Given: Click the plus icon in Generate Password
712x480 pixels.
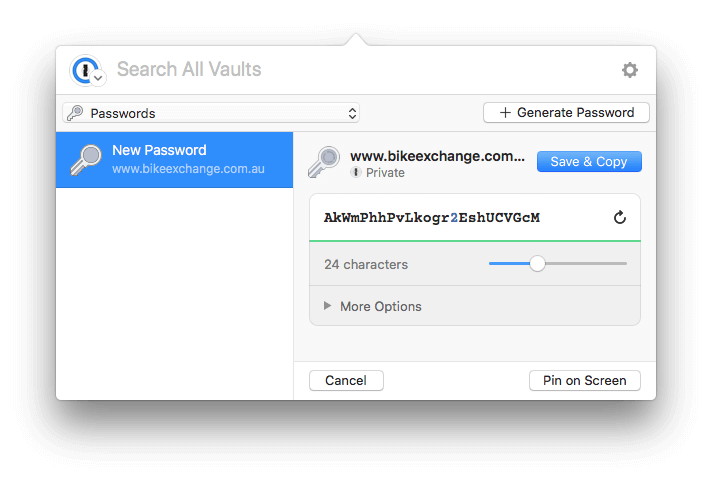Looking at the screenshot, I should (505, 113).
